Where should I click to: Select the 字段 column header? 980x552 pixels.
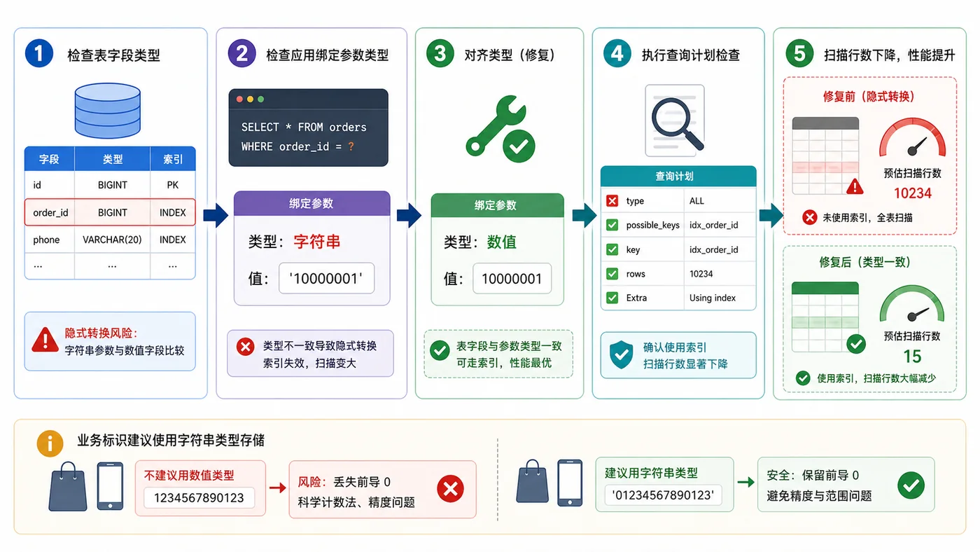pos(50,159)
